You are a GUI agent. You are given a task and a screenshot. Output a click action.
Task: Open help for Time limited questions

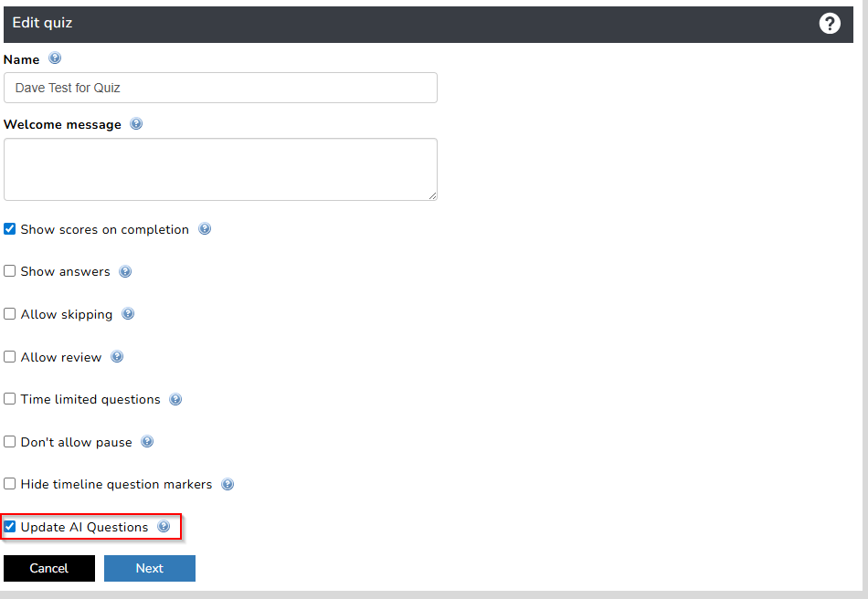(x=175, y=399)
